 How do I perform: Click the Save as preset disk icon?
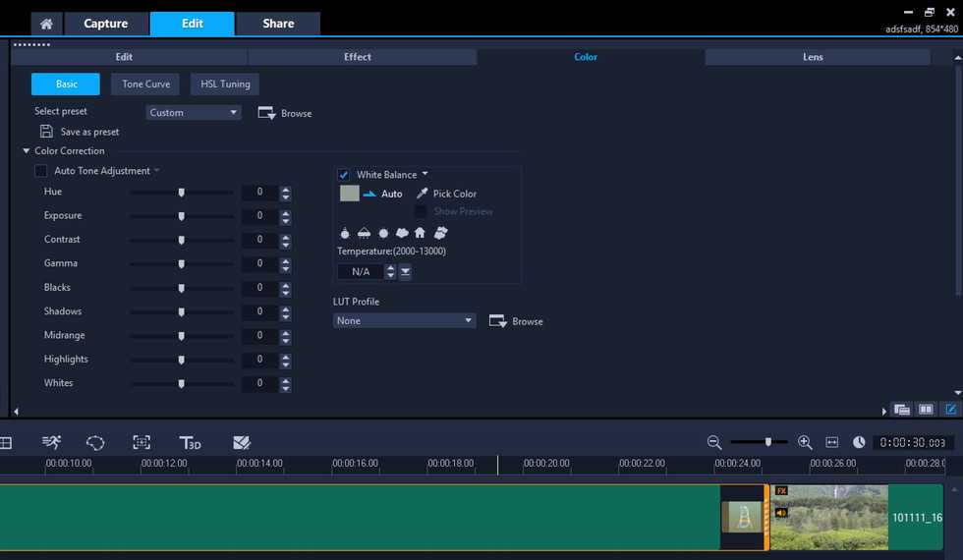[46, 132]
